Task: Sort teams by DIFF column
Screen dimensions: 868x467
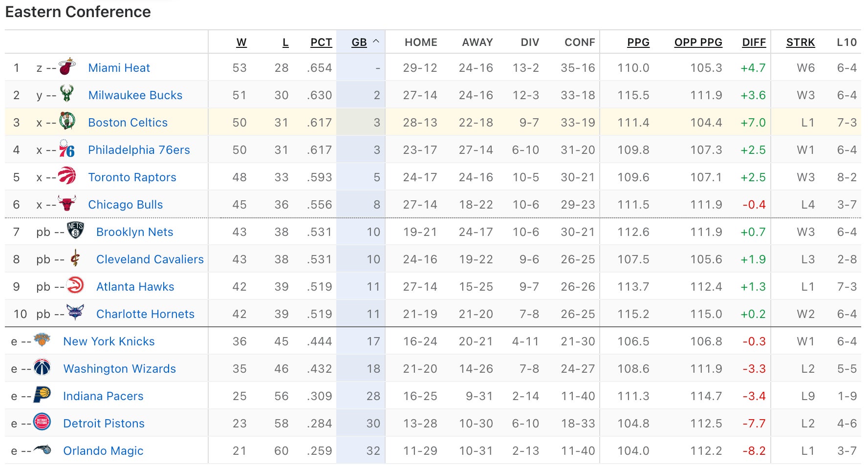Action: click(754, 42)
